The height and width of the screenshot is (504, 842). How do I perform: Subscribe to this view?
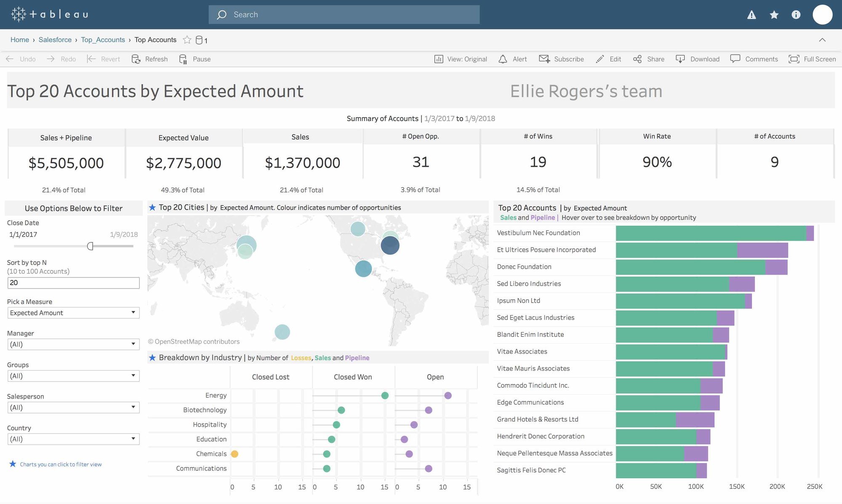click(x=561, y=59)
